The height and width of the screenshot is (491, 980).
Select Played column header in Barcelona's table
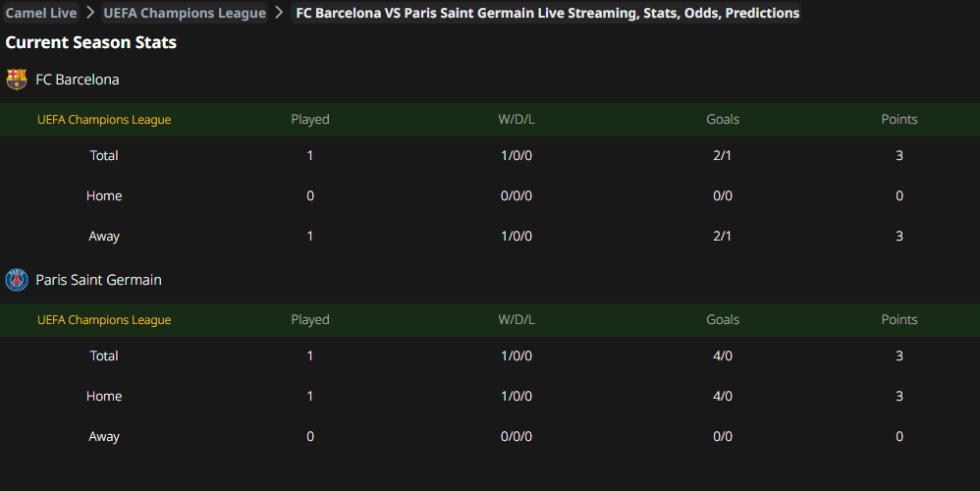click(x=310, y=120)
